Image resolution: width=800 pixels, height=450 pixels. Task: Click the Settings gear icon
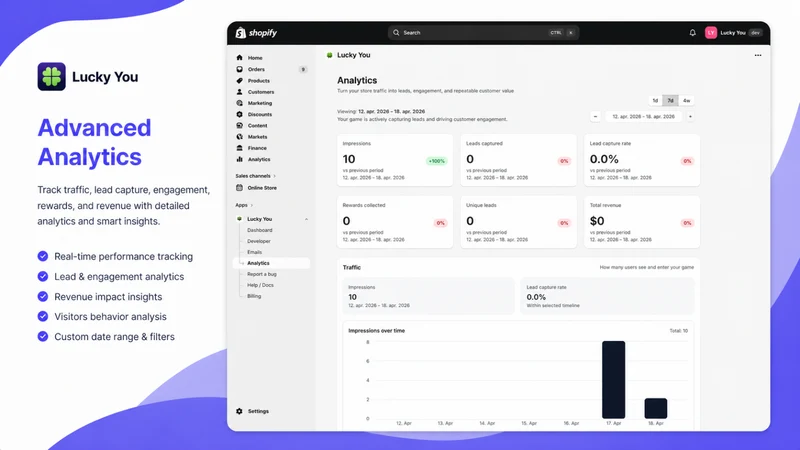tap(239, 411)
